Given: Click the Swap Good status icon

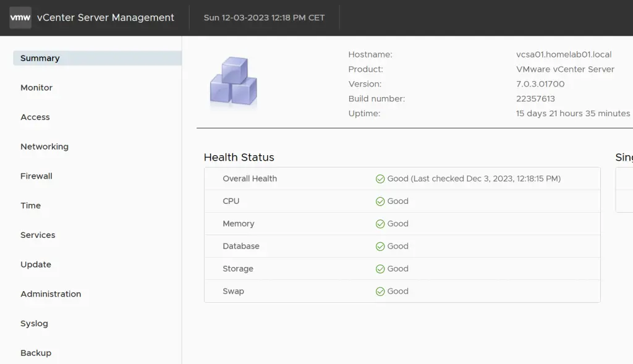Looking at the screenshot, I should pos(380,291).
